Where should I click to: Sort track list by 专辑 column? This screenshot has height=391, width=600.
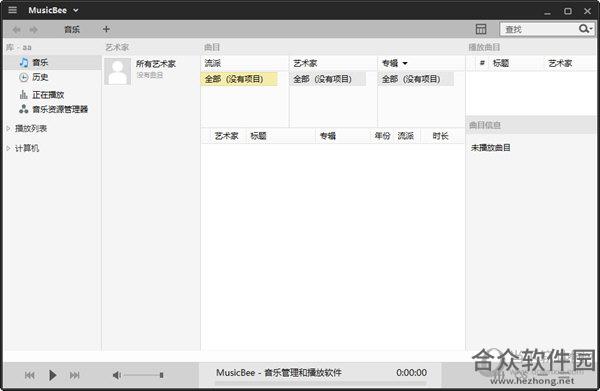pos(343,136)
